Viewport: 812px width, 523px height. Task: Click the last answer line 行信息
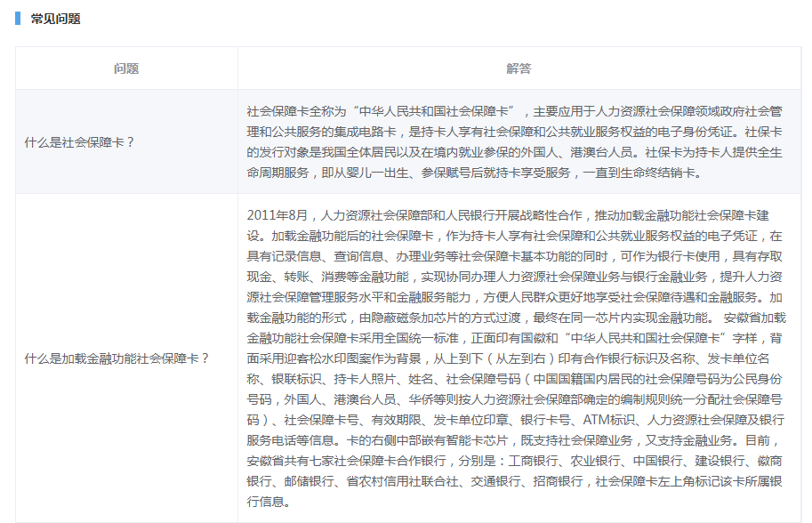click(x=268, y=502)
